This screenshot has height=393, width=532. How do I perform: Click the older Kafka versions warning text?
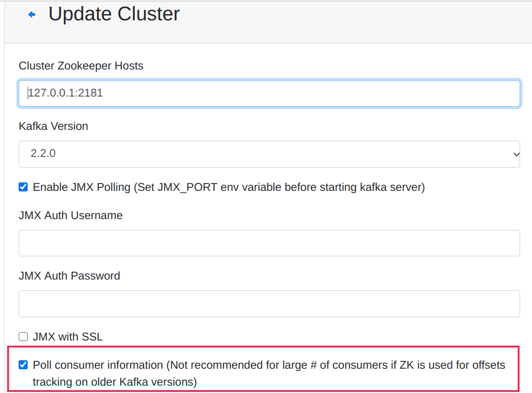115,382
